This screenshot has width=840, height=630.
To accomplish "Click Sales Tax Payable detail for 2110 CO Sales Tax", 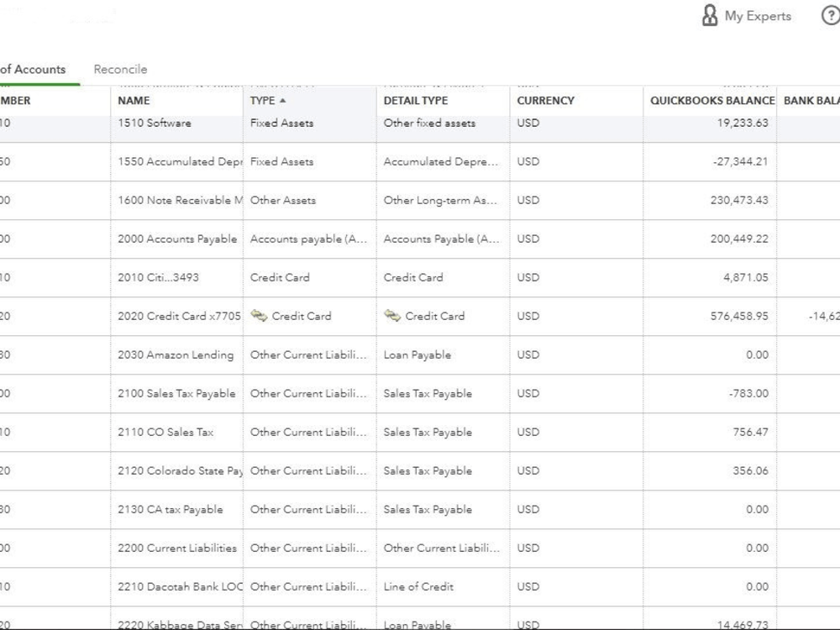I will click(428, 431).
